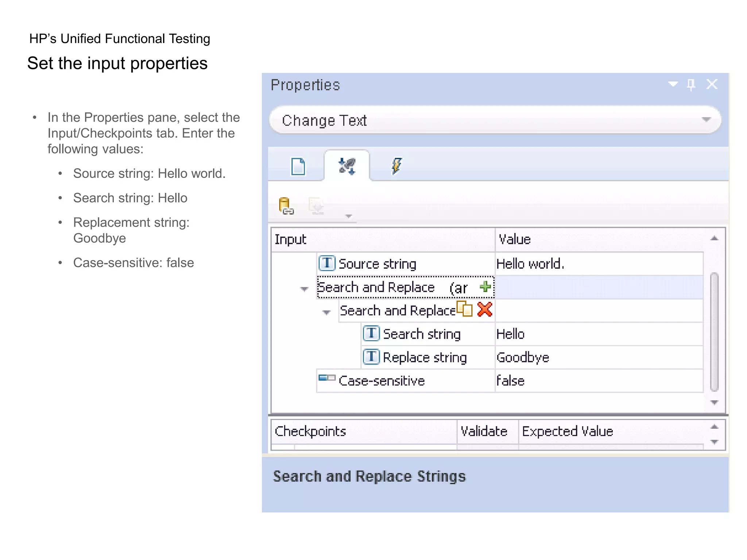Edit the Replace string value Goodbye

(599, 357)
